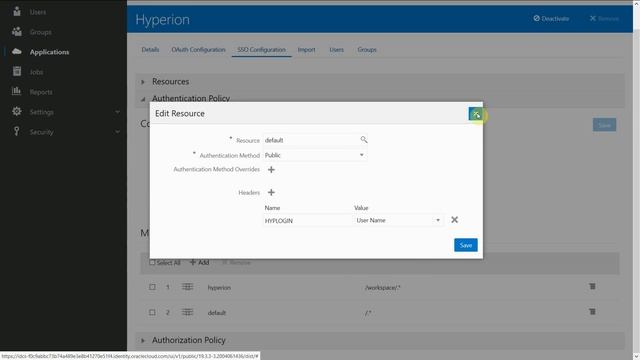Image resolution: width=640 pixels, height=360 pixels.
Task: Click the Security key icon
Action: (x=16, y=131)
